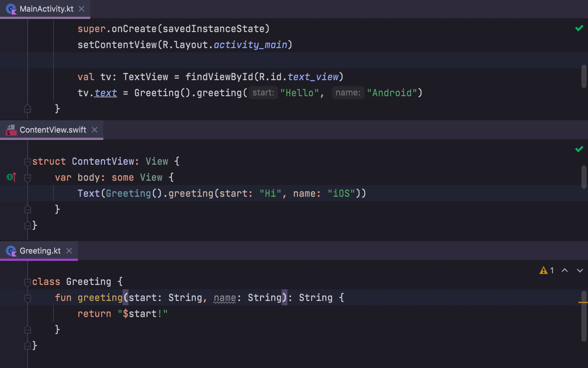
Task: Click green checkmark inspection status in ContentView.swift
Action: (x=579, y=149)
